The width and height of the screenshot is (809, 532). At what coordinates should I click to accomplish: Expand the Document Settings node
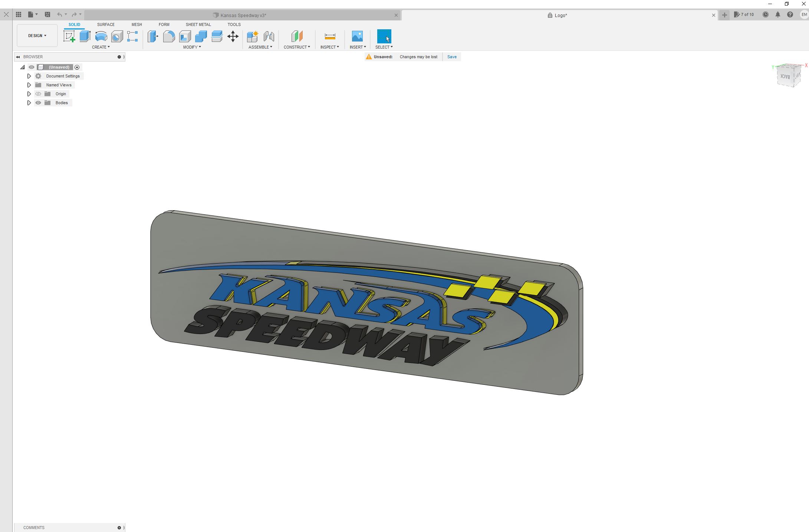click(x=29, y=76)
